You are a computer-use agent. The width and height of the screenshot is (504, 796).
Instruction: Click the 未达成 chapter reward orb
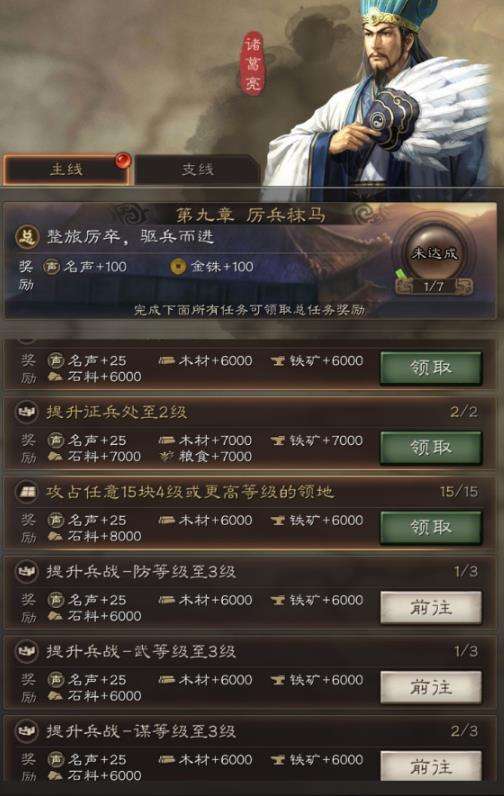pyautogui.click(x=434, y=252)
